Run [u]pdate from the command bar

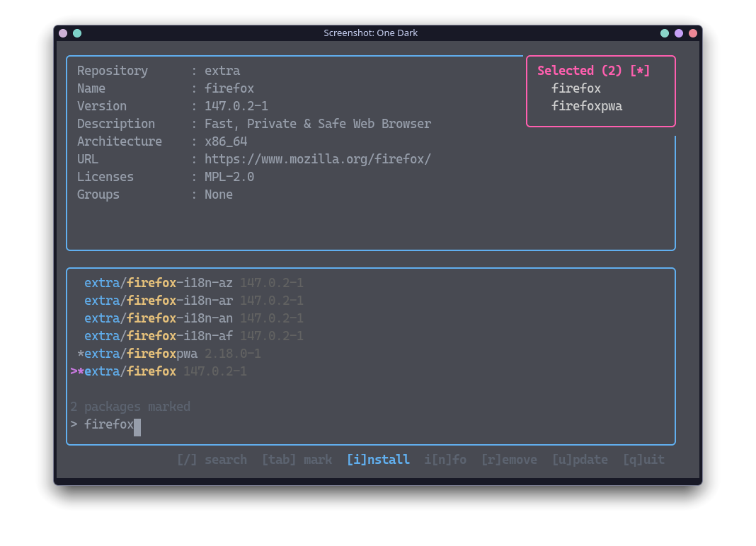click(580, 459)
